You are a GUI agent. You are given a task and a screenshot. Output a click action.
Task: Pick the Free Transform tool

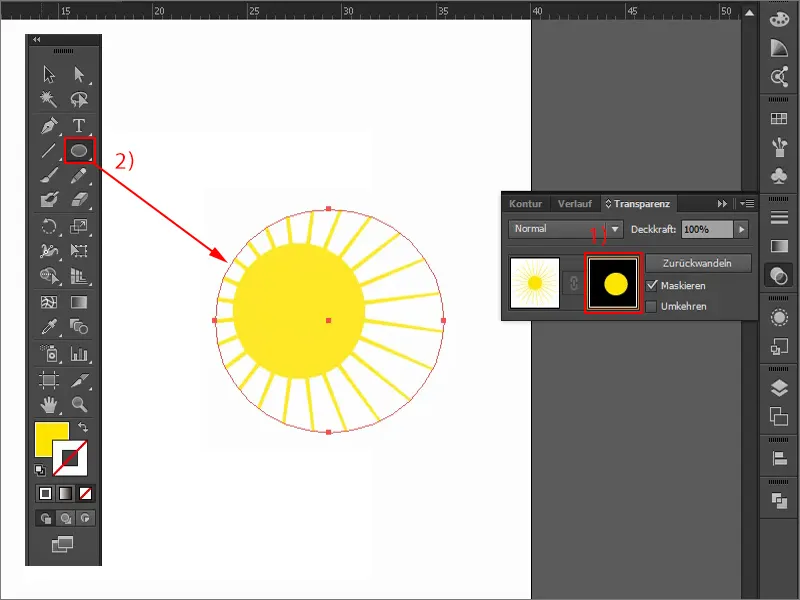pos(79,251)
